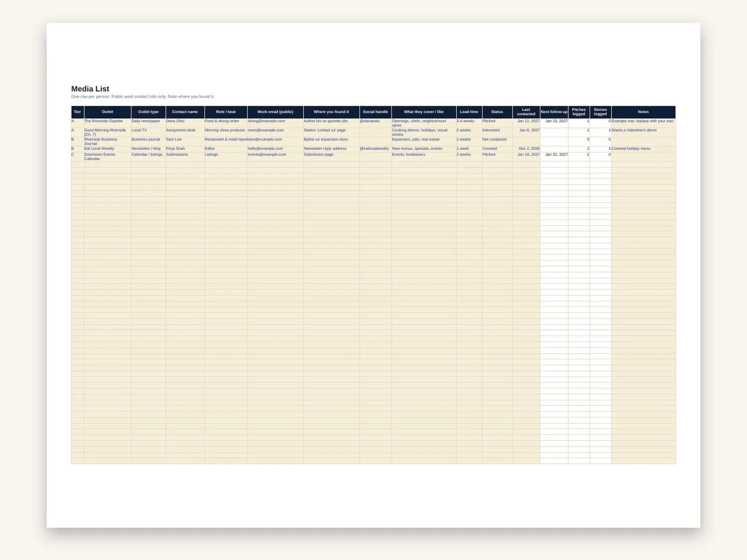
Task: Select the 'Status' column header
Action: coord(497,112)
